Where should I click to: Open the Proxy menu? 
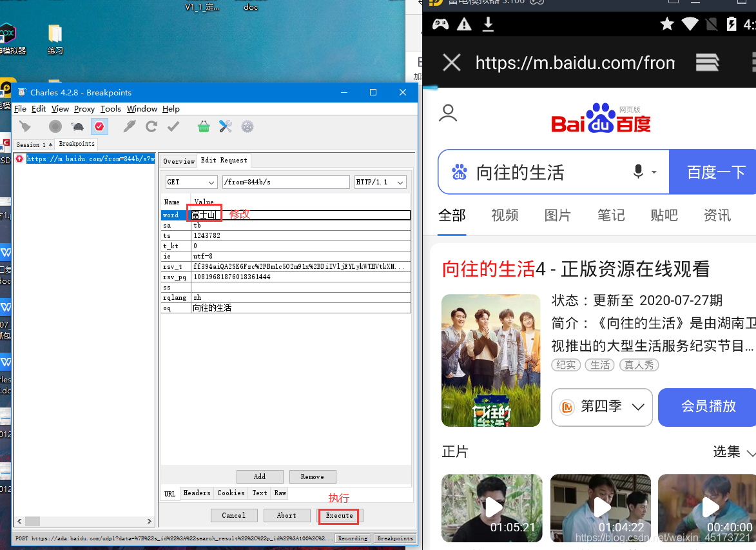tap(84, 108)
